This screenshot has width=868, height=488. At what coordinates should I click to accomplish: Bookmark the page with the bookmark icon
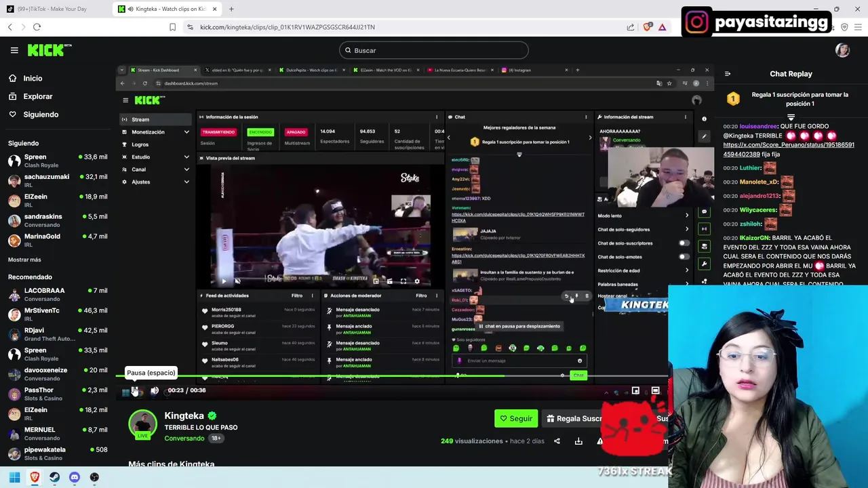point(172,27)
